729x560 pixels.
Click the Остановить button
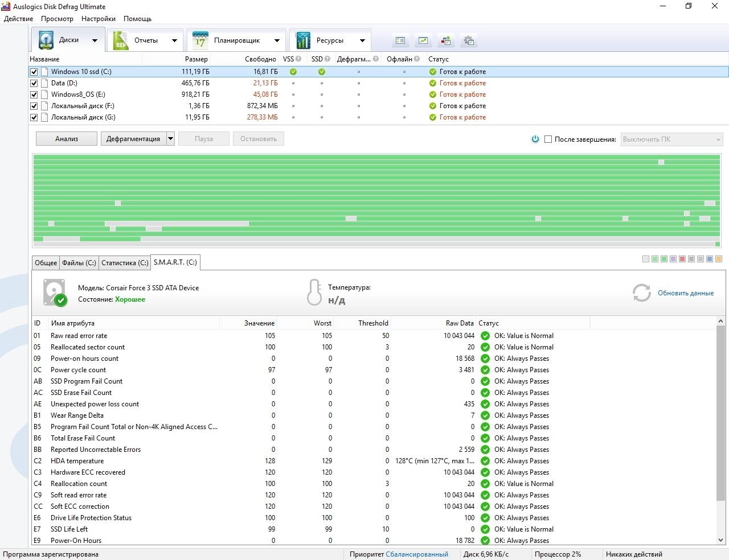pyautogui.click(x=259, y=139)
